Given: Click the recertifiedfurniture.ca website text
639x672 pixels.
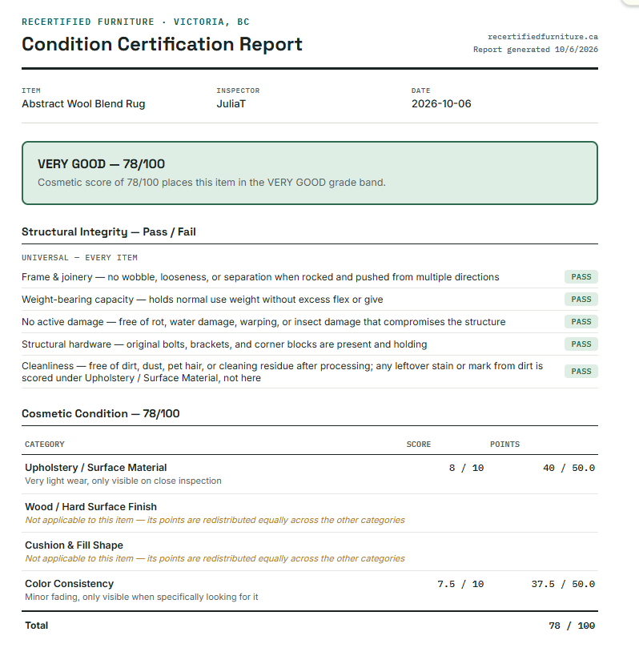Looking at the screenshot, I should (x=543, y=37).
